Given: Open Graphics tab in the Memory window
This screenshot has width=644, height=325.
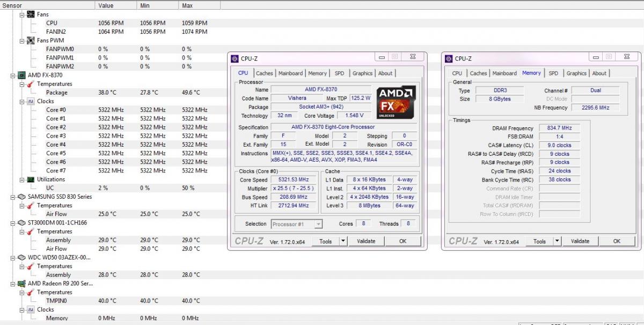Looking at the screenshot, I should pos(576,73).
